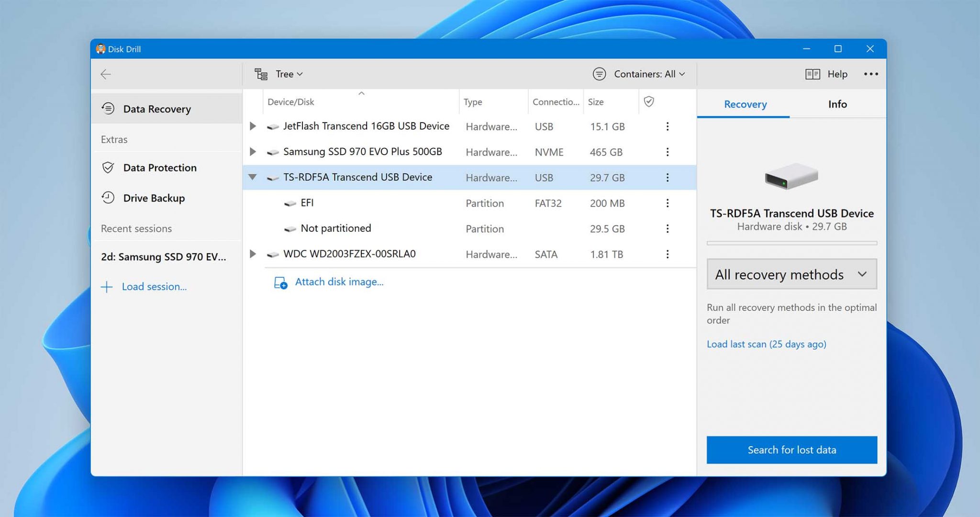Open the Help link text

837,74
